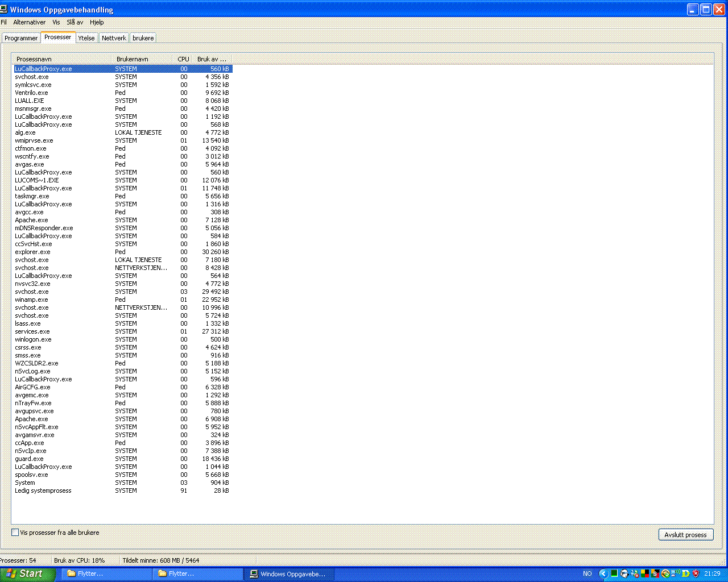Click the Task Manager title bar icon

[x=4, y=9]
